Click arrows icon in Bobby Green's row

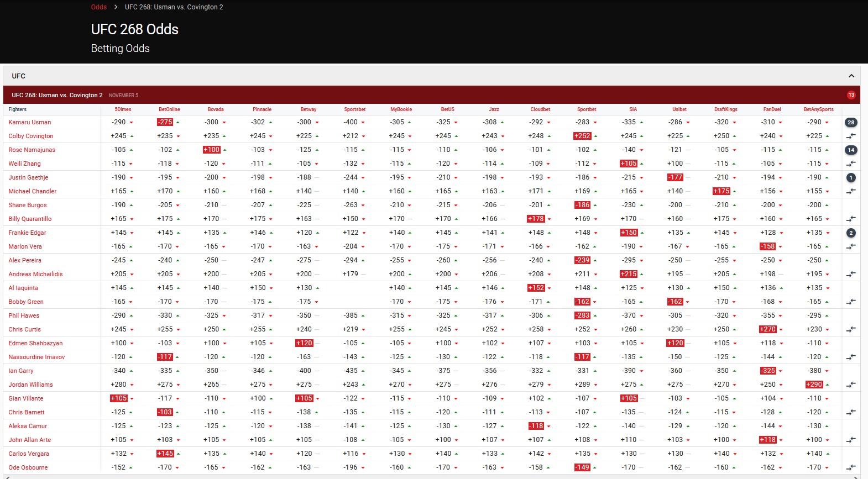coord(851,302)
